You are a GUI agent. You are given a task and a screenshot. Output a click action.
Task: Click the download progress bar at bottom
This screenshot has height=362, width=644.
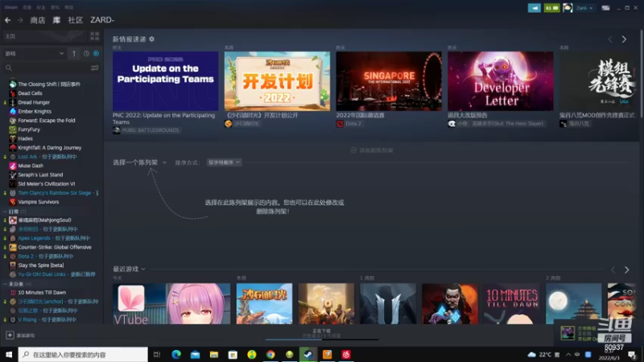click(x=321, y=339)
